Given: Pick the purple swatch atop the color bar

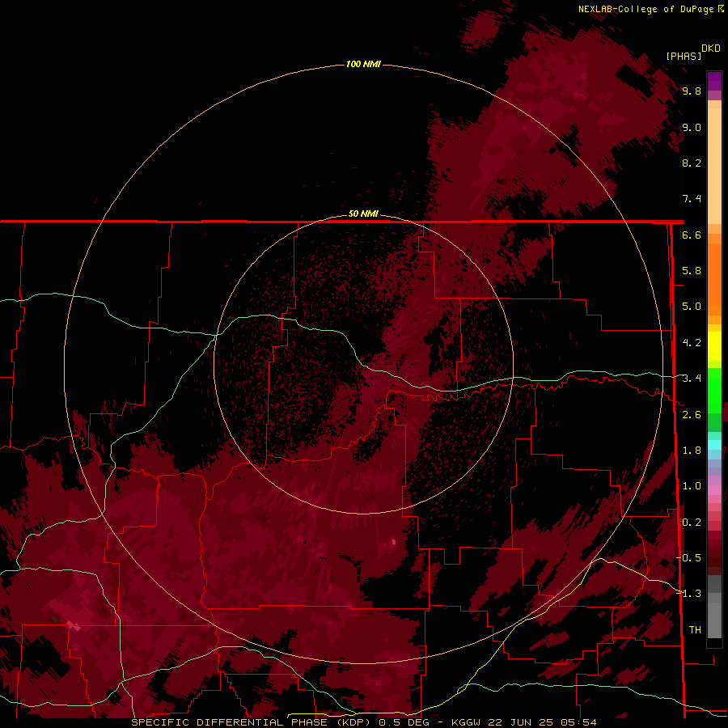Looking at the screenshot, I should click(714, 81).
